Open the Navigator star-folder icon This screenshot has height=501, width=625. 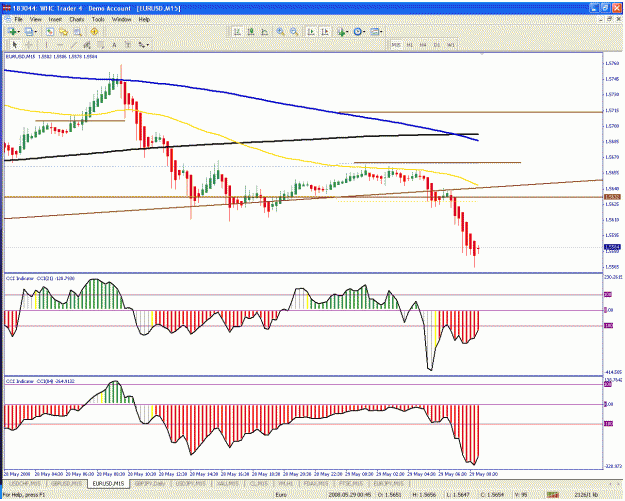63,32
